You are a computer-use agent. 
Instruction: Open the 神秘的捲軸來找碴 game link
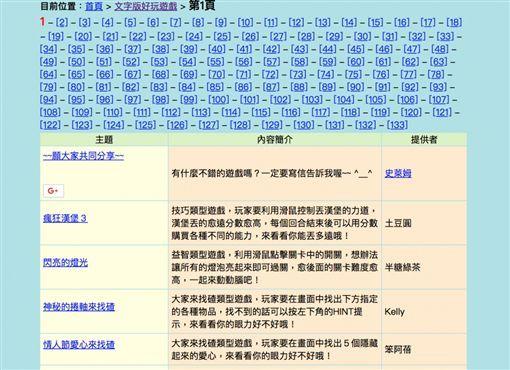[79, 307]
